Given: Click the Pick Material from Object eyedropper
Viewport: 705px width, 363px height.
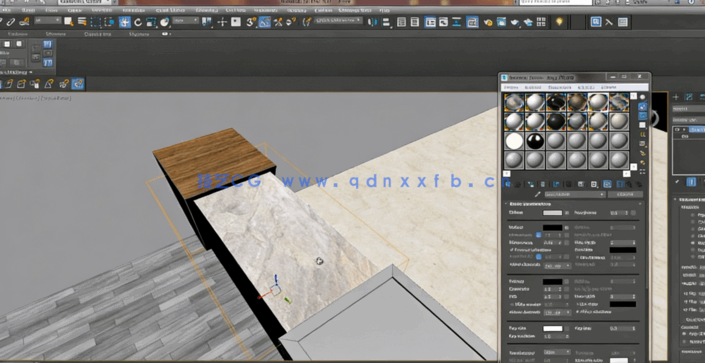Looking at the screenshot, I should pyautogui.click(x=537, y=194).
